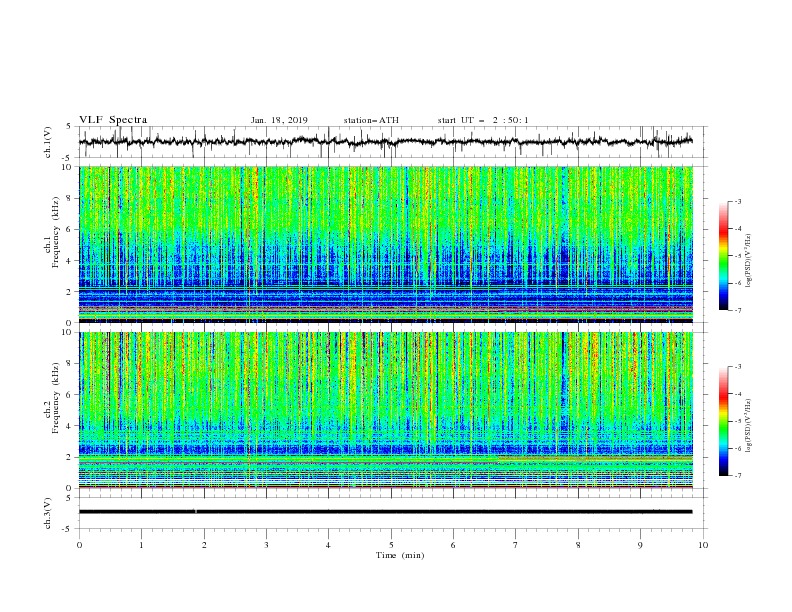Click inside the ch.1 spectrogram panel
792x612 pixels.
pos(386,244)
